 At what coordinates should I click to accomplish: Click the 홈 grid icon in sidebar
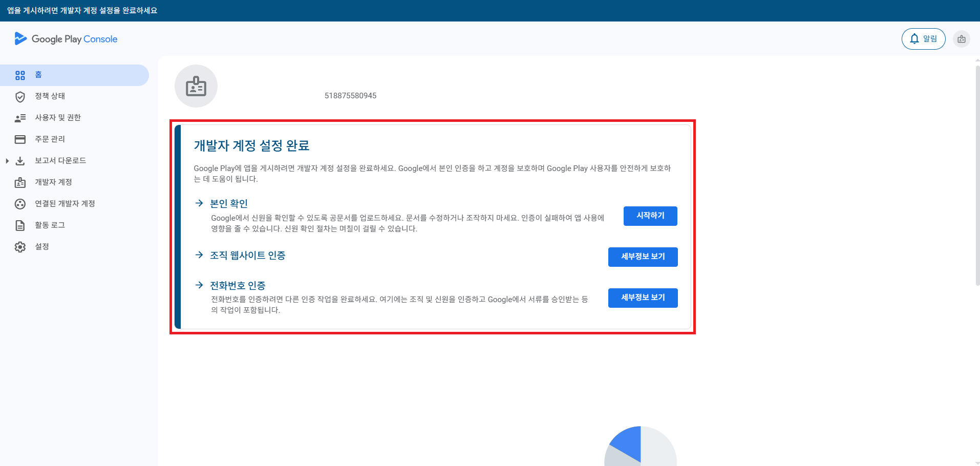click(20, 75)
